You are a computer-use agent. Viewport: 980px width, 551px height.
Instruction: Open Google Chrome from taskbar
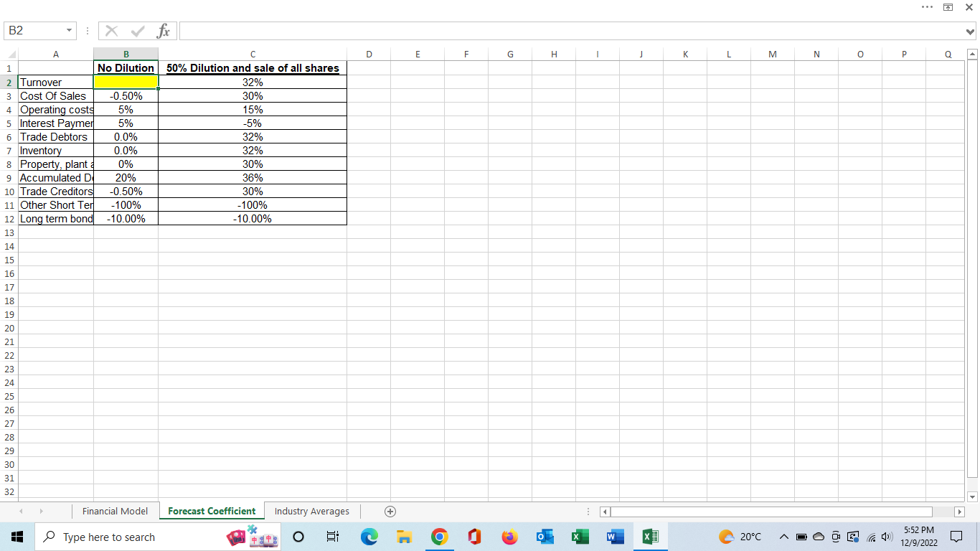(439, 537)
